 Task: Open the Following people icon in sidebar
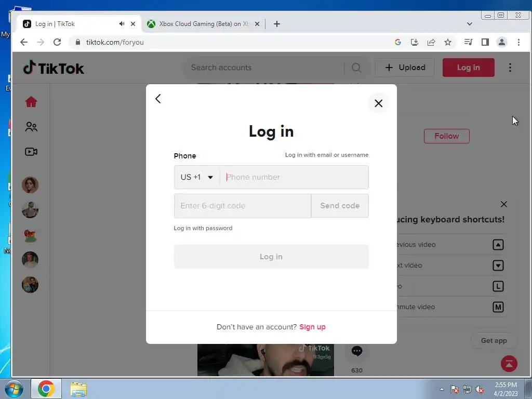[31, 127]
